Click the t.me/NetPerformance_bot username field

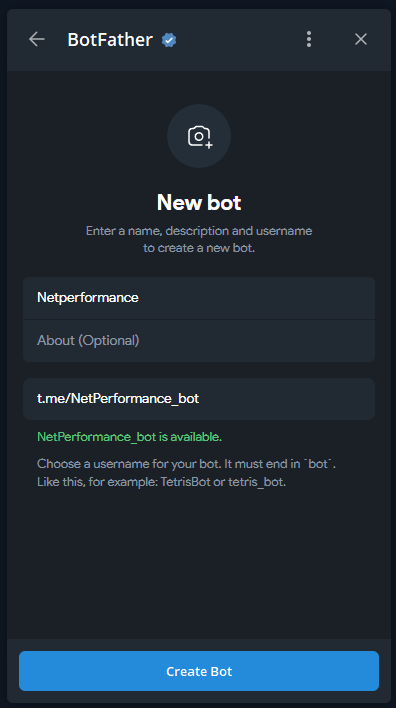click(199, 399)
